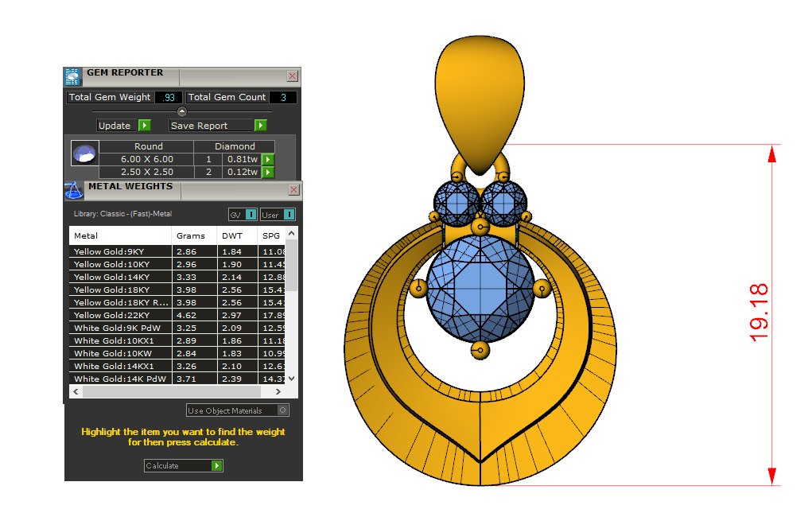Click the 2.50 X 2.50 gem size cell

[x=146, y=172]
